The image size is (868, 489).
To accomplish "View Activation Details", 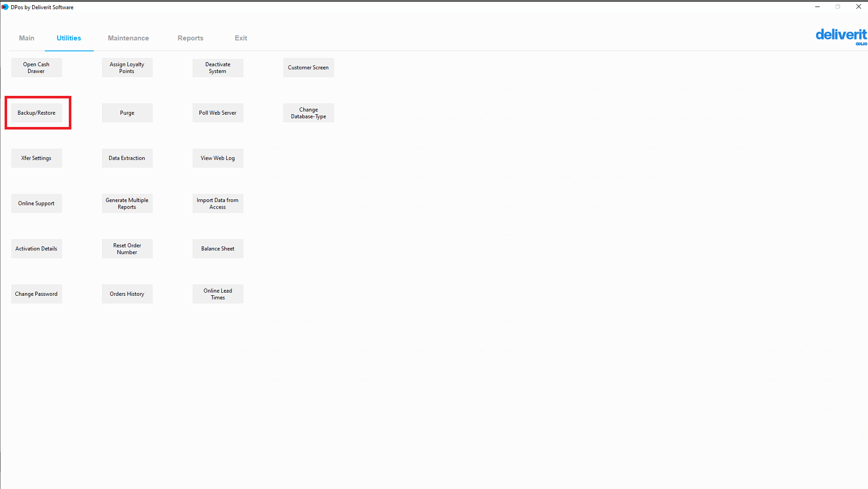I will tap(37, 249).
